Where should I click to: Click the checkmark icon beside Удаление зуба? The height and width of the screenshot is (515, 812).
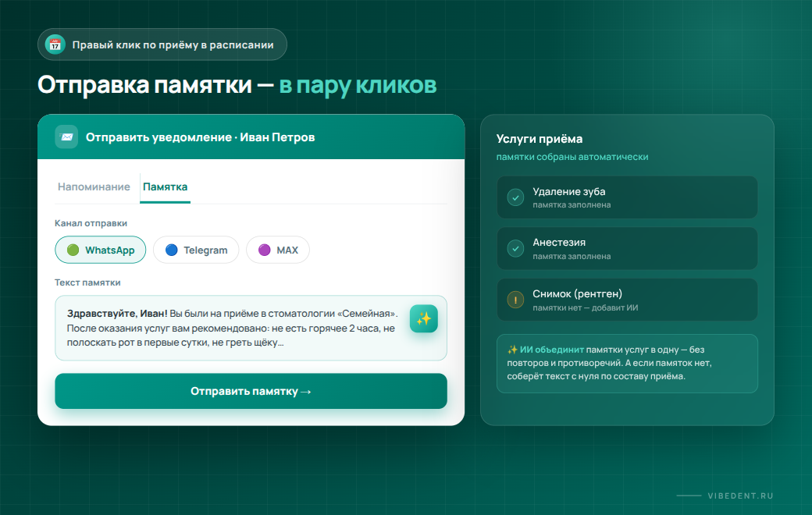click(x=515, y=197)
